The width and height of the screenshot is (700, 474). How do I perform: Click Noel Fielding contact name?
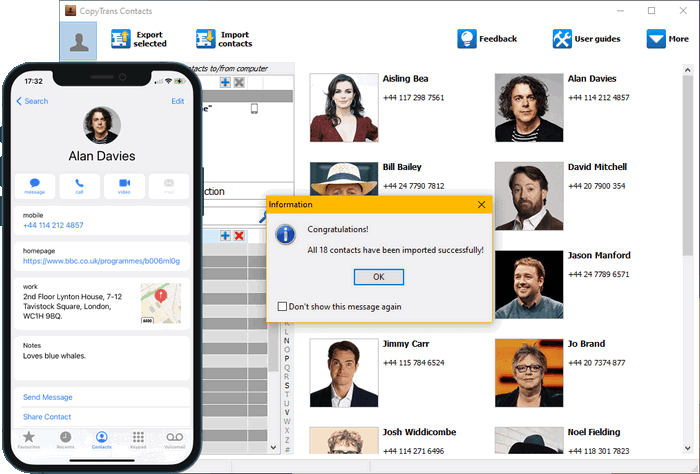pos(594,432)
